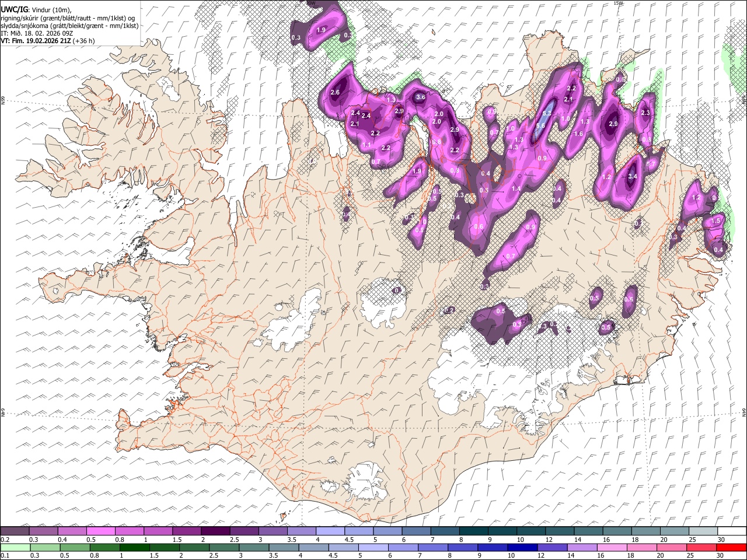Screen dimensions: 747x560
Task: Click the 3.4 precipitation value on the map
Action: tap(632, 176)
